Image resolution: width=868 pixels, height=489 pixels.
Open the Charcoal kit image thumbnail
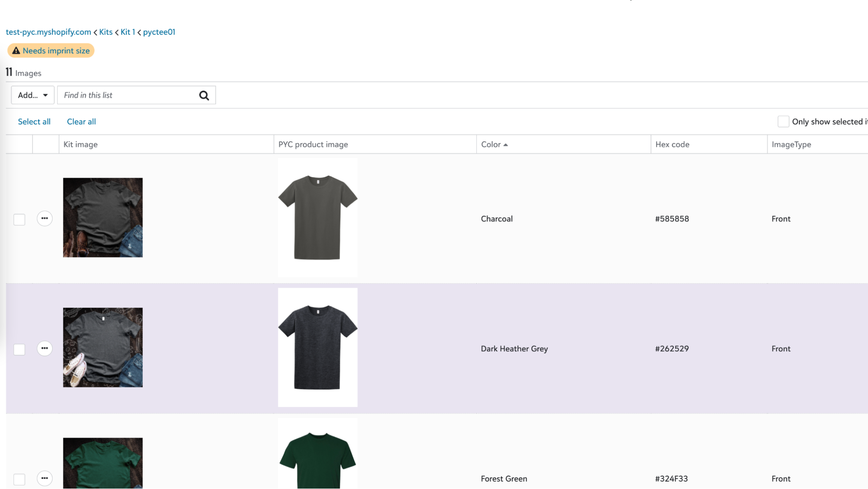(x=103, y=218)
